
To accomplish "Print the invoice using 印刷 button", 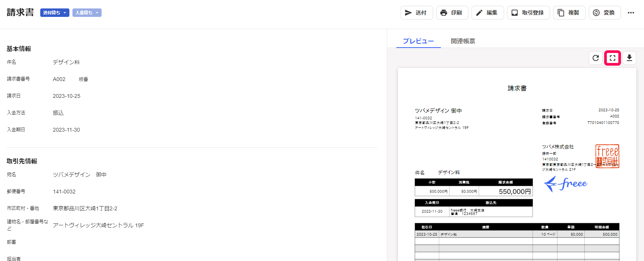I will [452, 13].
